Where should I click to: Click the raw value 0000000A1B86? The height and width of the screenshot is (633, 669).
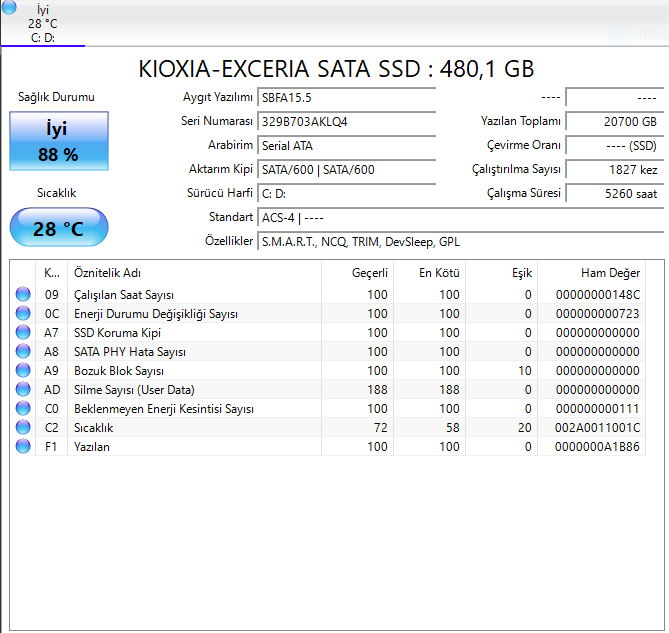tap(597, 447)
